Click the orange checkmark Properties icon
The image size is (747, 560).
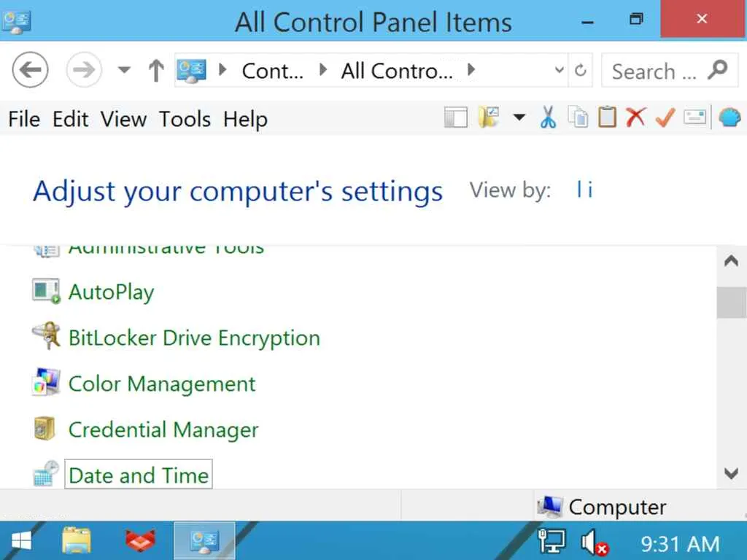665,117
